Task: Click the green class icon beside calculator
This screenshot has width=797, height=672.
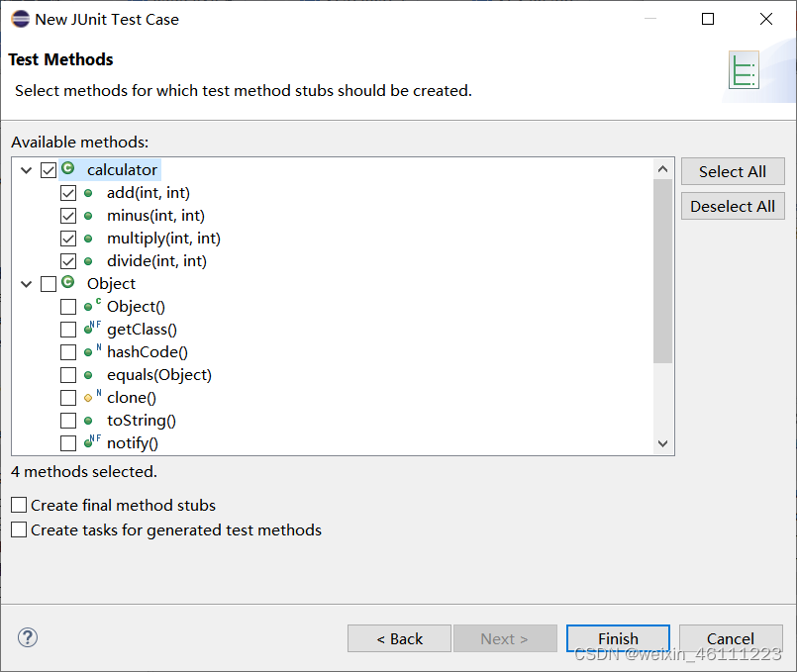Action: click(x=67, y=168)
